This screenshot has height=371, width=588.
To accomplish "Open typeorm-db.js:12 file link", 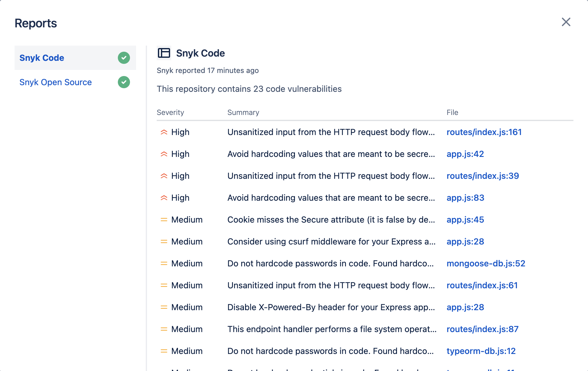I will point(481,351).
